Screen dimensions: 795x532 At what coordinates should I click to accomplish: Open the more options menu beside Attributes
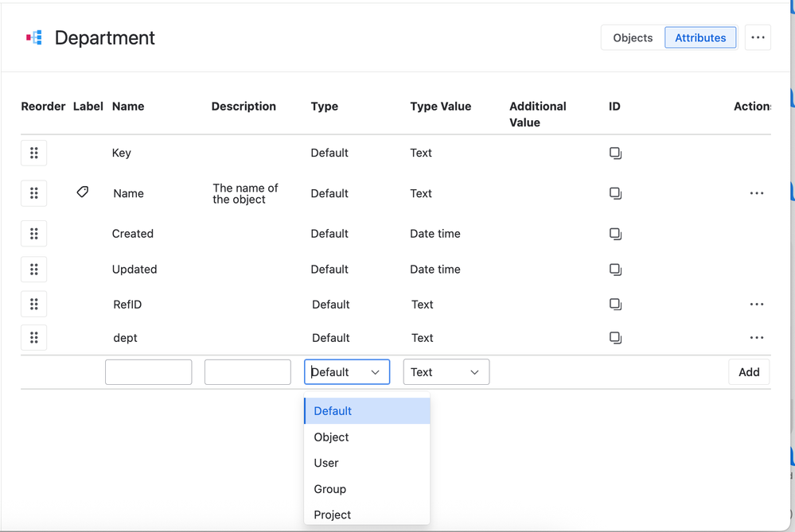click(758, 37)
